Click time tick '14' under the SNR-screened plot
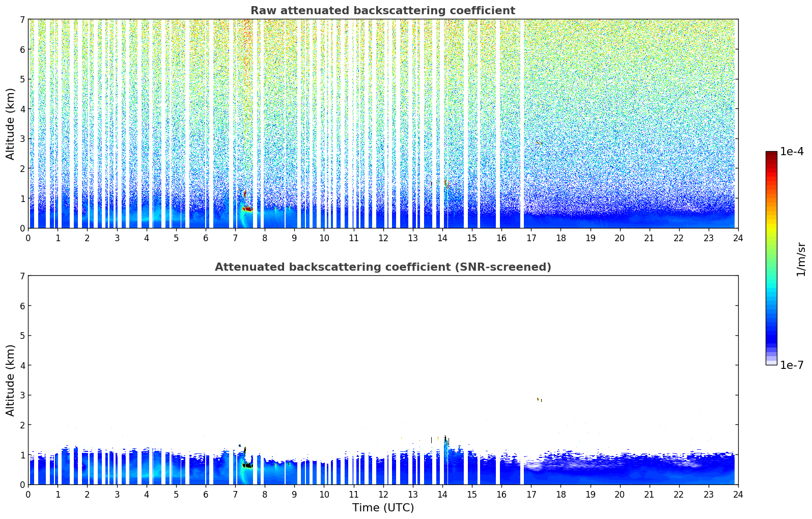Screen dimensions: 812x519 coord(442,494)
